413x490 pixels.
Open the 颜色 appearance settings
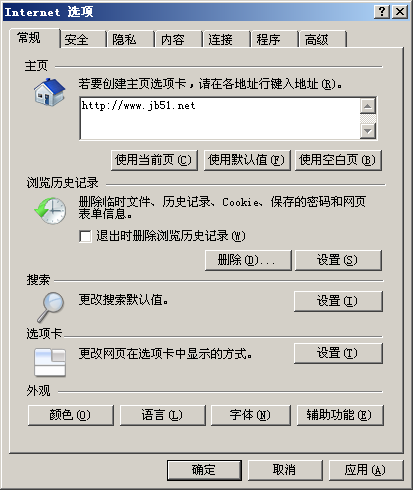click(71, 415)
